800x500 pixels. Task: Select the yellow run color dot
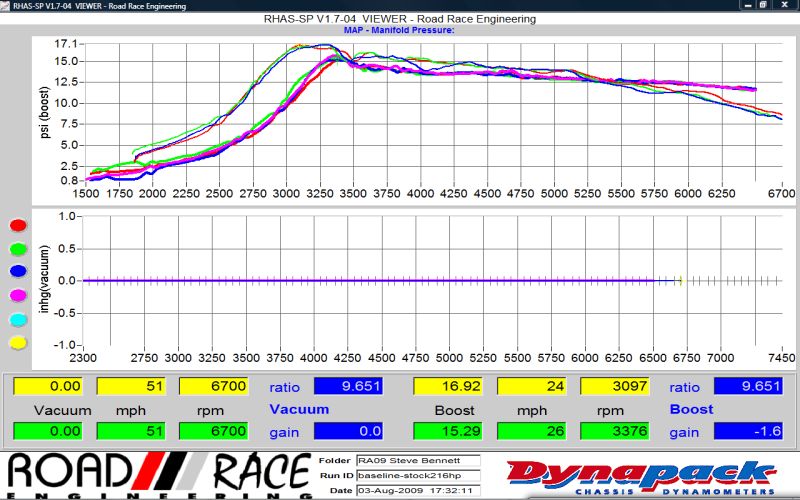coord(15,342)
